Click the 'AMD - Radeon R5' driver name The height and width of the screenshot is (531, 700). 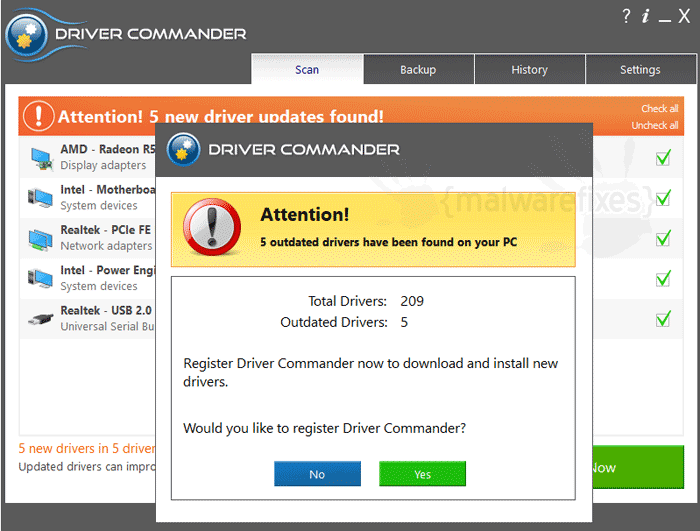coord(108,149)
